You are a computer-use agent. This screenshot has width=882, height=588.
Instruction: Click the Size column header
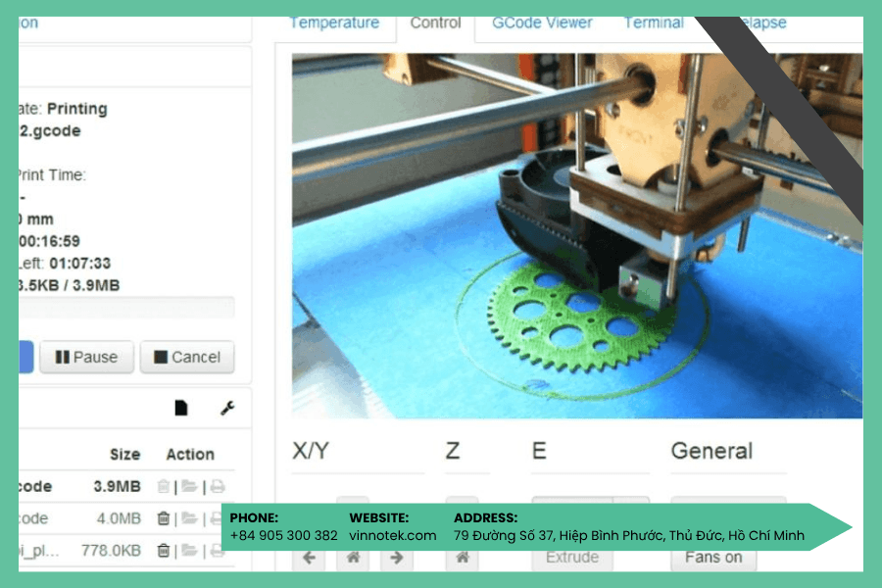[124, 454]
